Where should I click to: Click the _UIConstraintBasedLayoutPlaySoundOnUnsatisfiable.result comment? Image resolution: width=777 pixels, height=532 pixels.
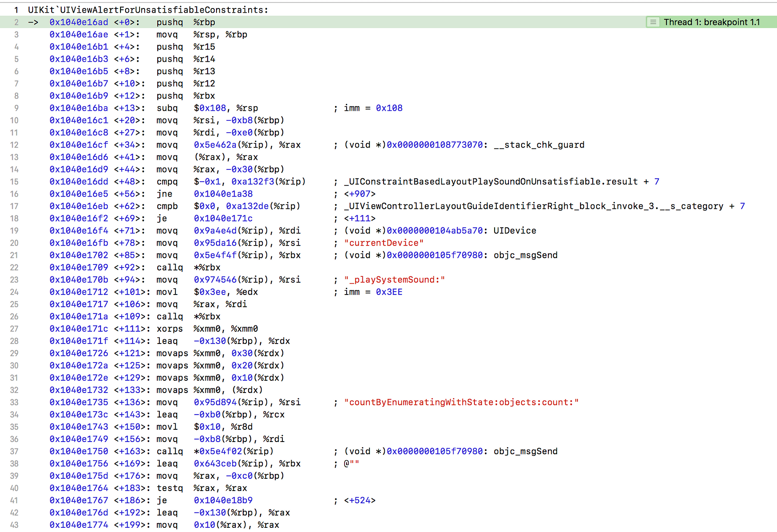point(491,182)
